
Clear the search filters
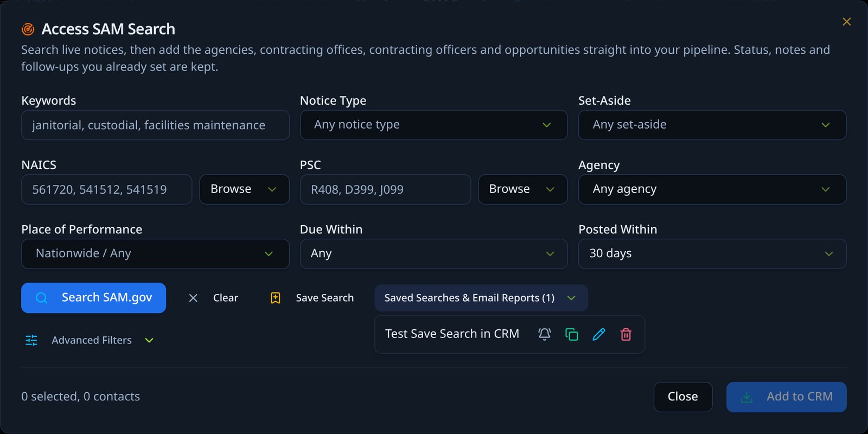213,298
